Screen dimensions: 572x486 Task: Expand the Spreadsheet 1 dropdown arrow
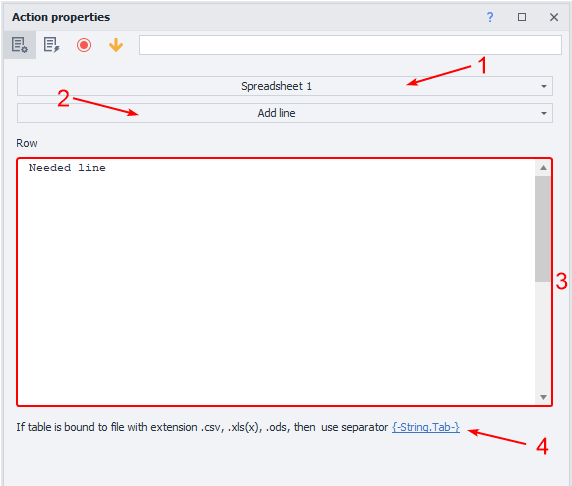click(544, 86)
